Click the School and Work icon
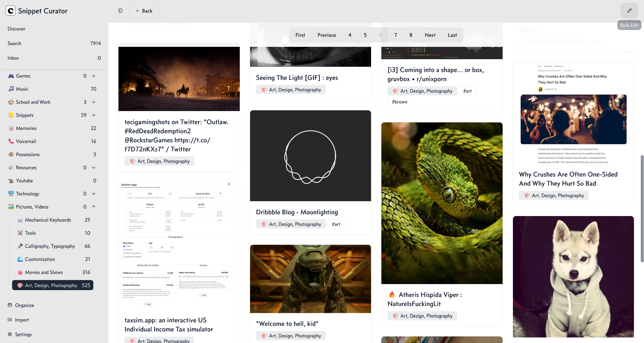 11,102
